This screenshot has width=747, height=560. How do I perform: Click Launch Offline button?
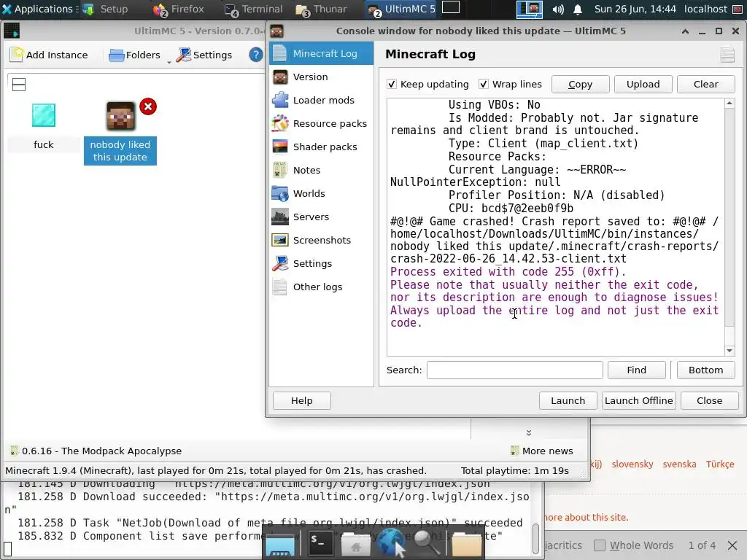coord(639,400)
